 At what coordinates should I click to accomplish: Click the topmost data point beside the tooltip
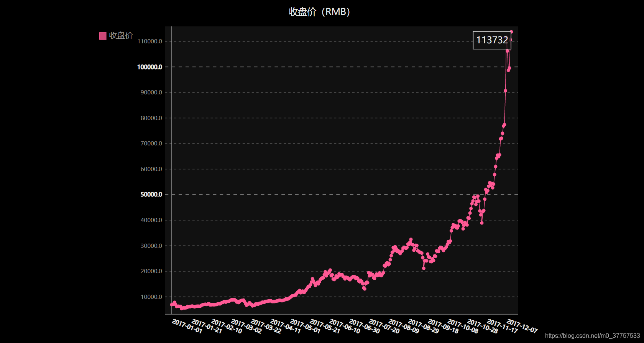tap(511, 32)
